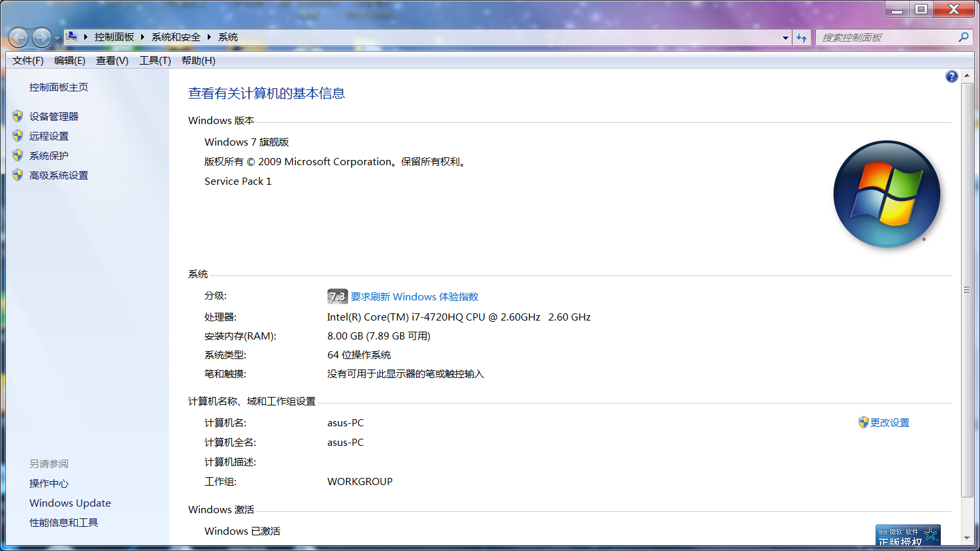Go to 控制面板主页
Viewport: 980px width, 551px height.
pos(59,87)
